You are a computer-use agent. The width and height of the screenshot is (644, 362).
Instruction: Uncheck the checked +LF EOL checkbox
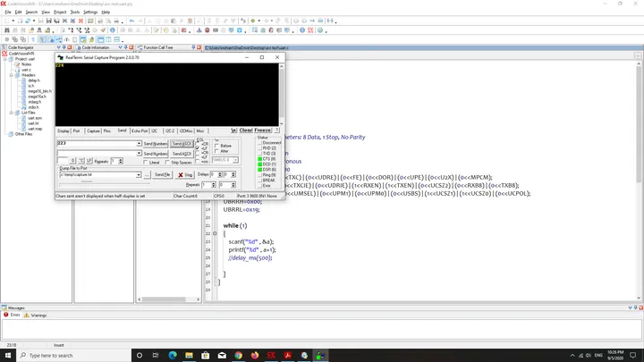point(198,148)
